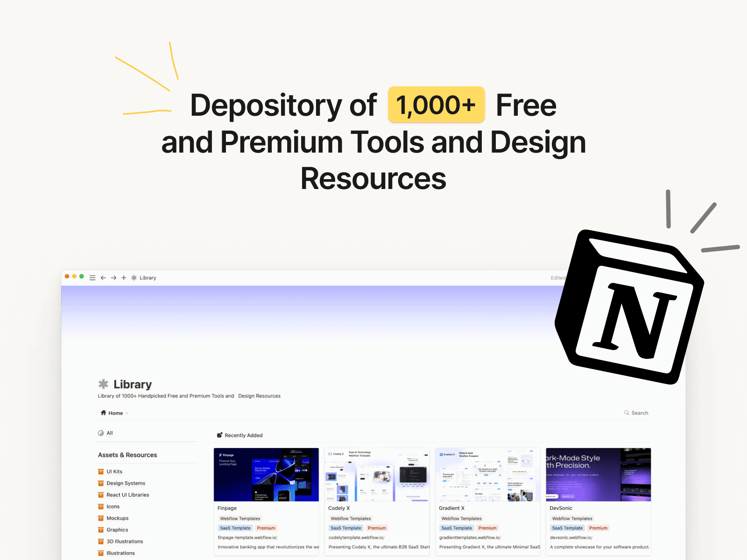
Task: Open the sidebar hamburger menu icon
Action: pyautogui.click(x=92, y=278)
